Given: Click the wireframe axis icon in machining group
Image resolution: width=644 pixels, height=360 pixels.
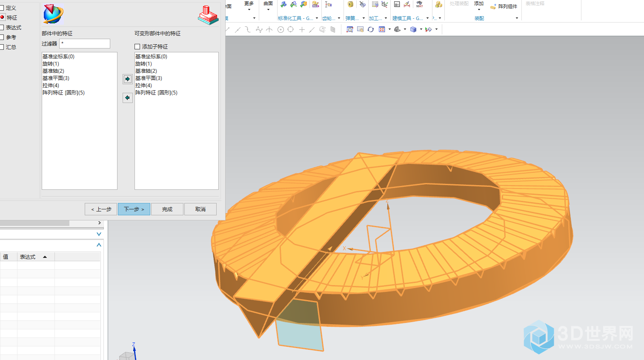Looking at the screenshot, I should click(x=385, y=4).
